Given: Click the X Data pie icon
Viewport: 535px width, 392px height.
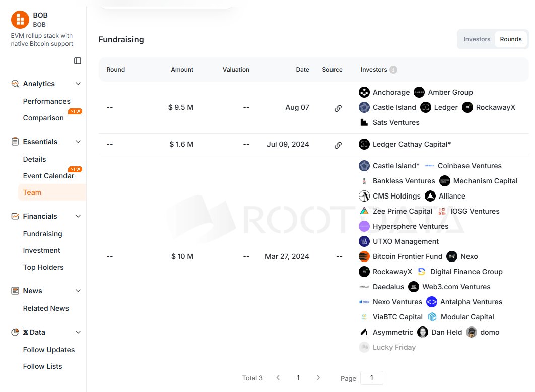Looking at the screenshot, I should pyautogui.click(x=15, y=332).
